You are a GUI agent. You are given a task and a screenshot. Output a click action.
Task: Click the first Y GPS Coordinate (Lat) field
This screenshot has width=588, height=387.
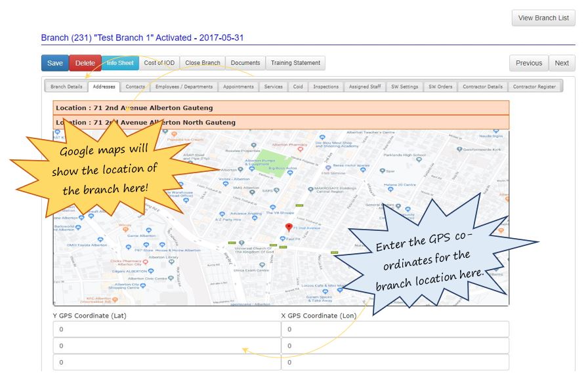click(167, 329)
